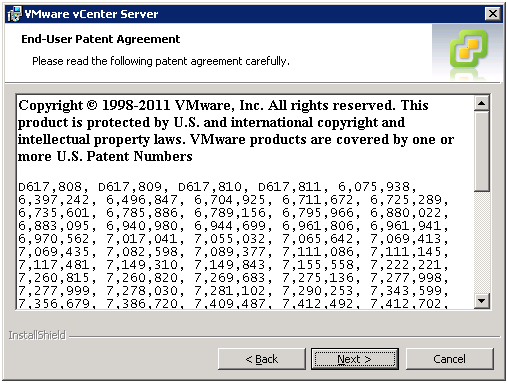
Task: Select patent number 6,735,601
Action: (x=54, y=213)
